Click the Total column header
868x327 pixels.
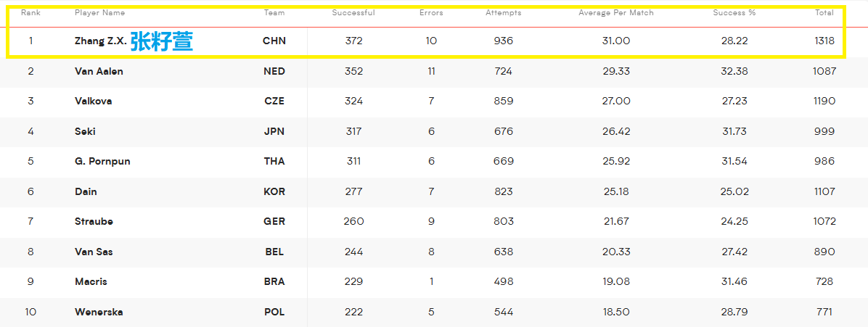(824, 13)
